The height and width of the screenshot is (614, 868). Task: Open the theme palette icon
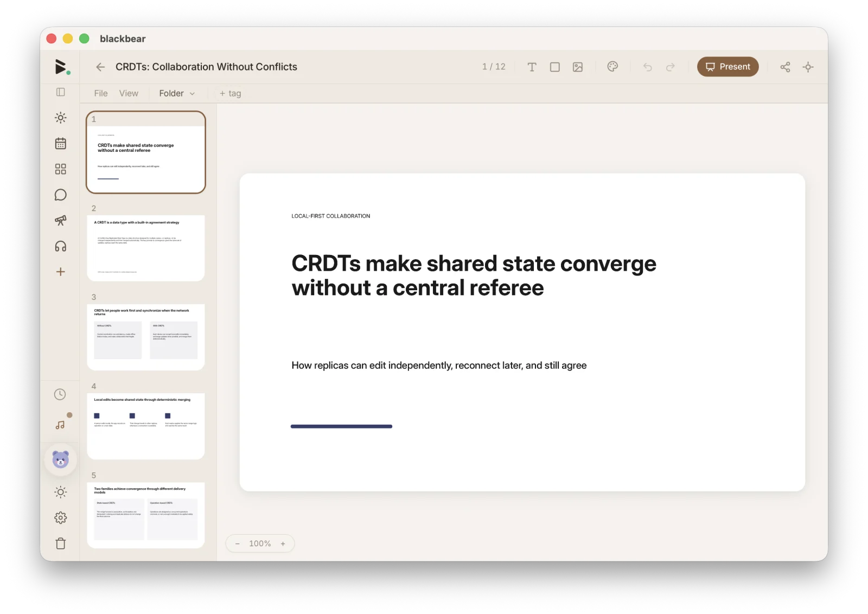[x=612, y=67]
